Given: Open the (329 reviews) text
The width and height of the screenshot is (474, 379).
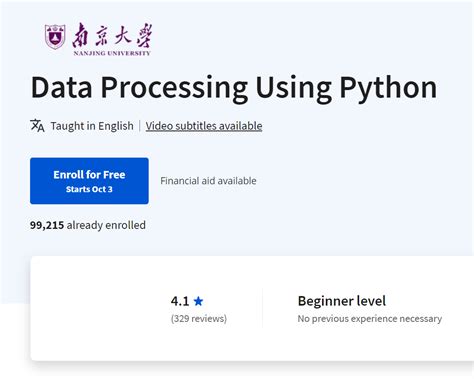Looking at the screenshot, I should [199, 318].
